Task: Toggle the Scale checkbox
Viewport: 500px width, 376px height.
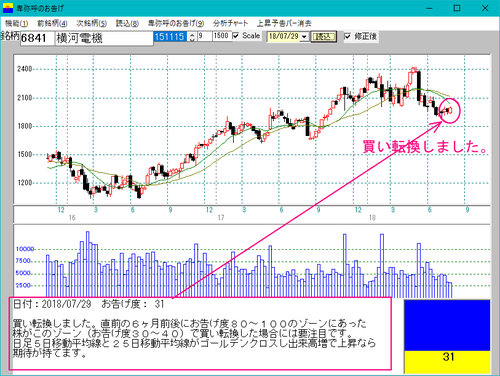Action: pyautogui.click(x=236, y=36)
